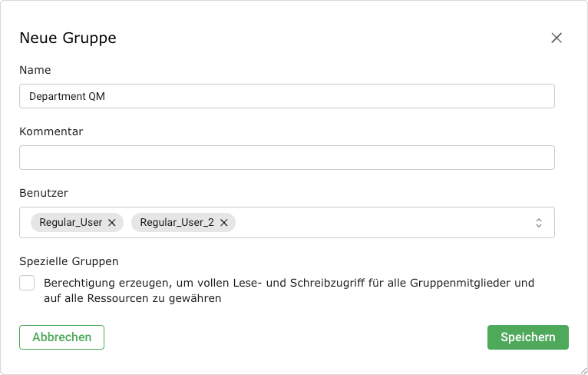588x375 pixels.
Task: Select the Regular_User_2 chip label
Action: click(177, 223)
